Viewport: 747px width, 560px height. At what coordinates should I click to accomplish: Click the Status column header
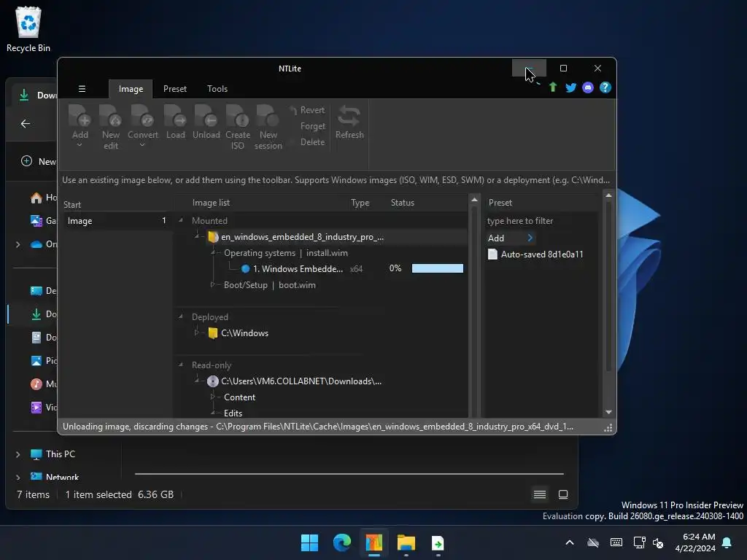coord(403,203)
